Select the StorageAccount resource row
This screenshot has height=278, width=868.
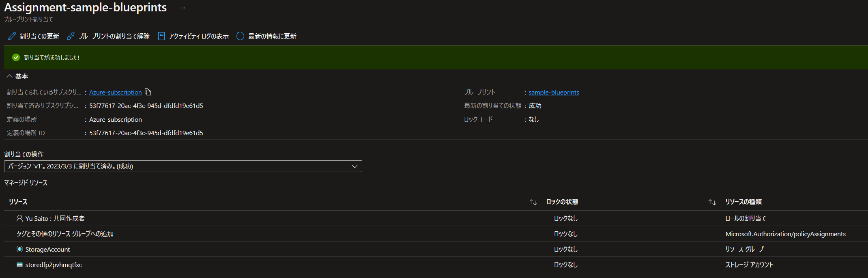pos(436,249)
